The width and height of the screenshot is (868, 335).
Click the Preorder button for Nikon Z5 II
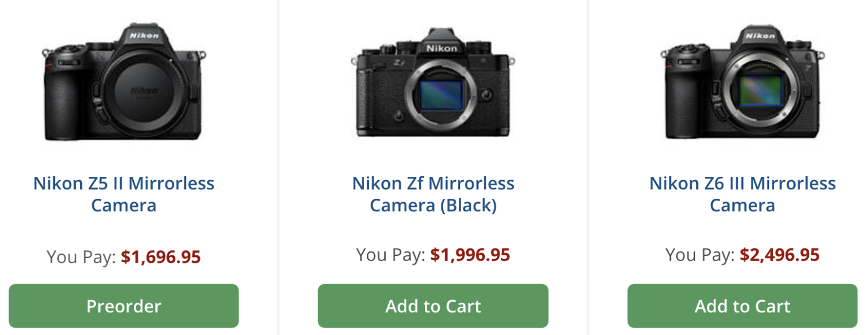tap(123, 306)
